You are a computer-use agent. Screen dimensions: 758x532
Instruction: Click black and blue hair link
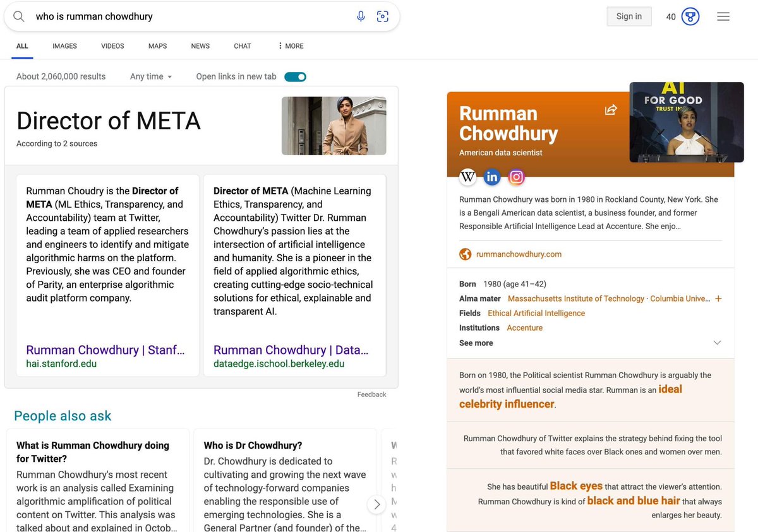pyautogui.click(x=633, y=500)
